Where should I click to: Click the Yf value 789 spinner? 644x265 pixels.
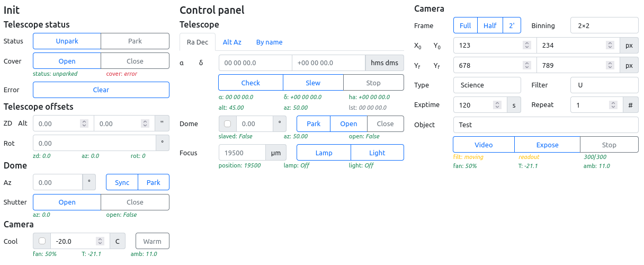610,66
